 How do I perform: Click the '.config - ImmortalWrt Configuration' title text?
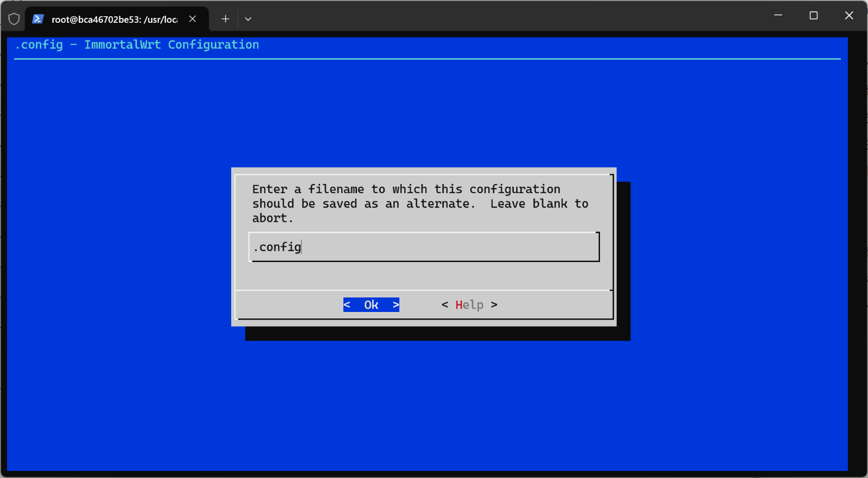[137, 44]
